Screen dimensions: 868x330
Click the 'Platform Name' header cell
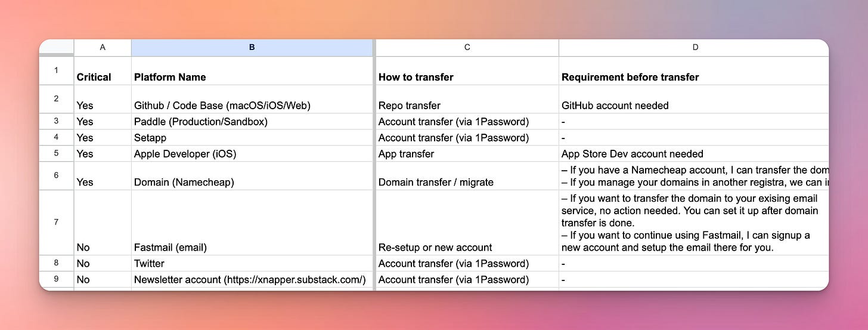(252, 70)
